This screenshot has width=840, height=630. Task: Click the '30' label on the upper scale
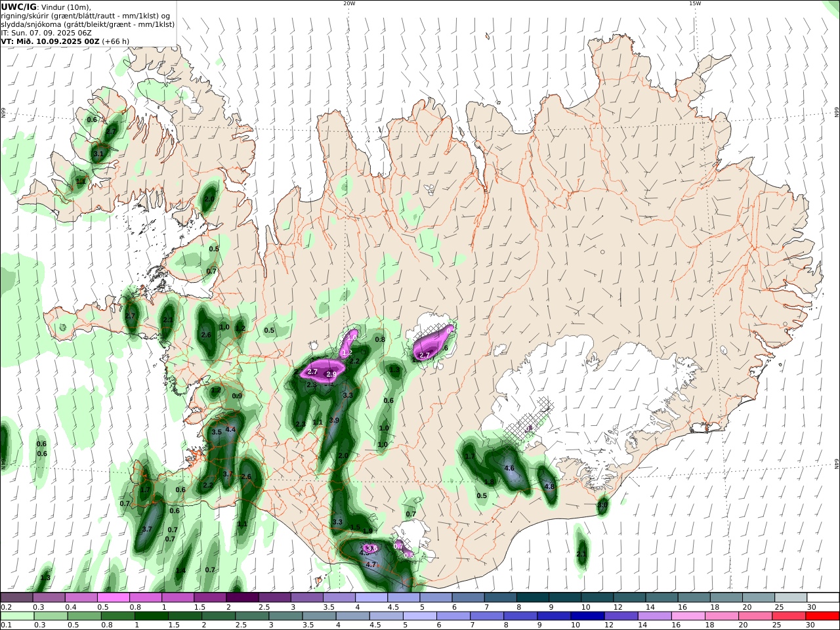[x=810, y=607]
